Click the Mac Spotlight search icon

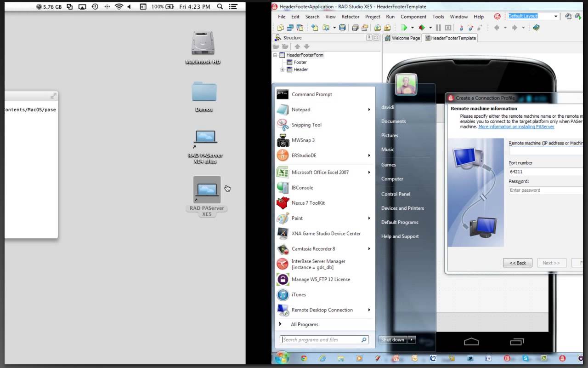[x=220, y=7]
